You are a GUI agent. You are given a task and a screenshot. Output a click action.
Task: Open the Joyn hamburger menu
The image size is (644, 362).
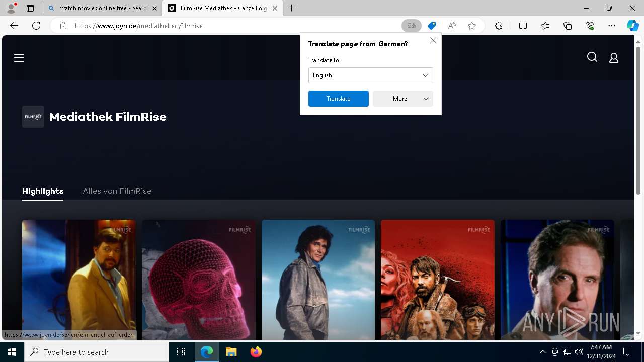pyautogui.click(x=19, y=58)
